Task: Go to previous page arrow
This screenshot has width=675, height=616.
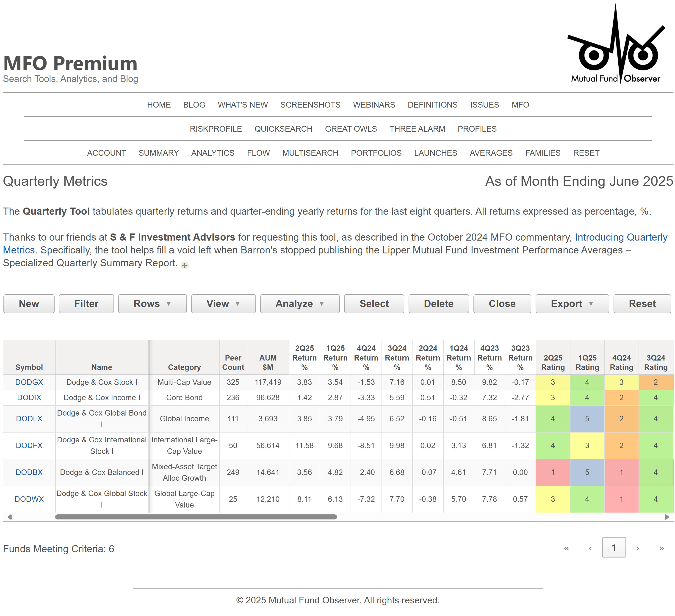Action: tap(590, 548)
